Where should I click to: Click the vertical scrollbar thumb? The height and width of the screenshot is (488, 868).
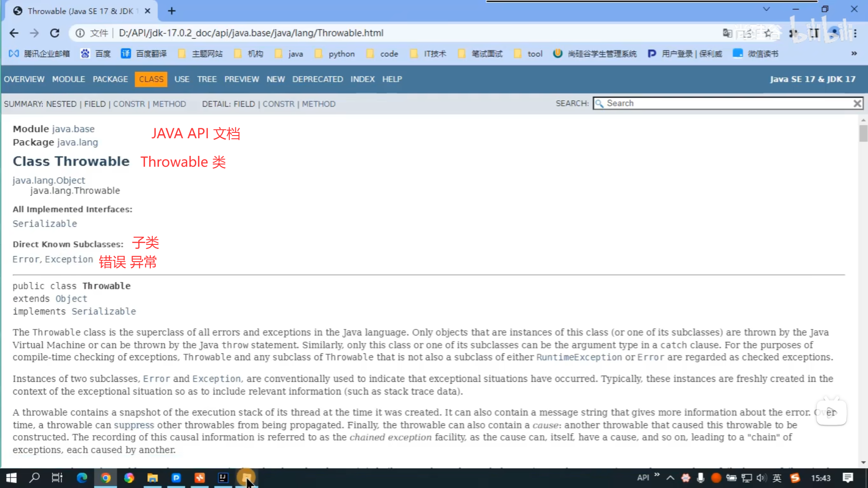863,133
